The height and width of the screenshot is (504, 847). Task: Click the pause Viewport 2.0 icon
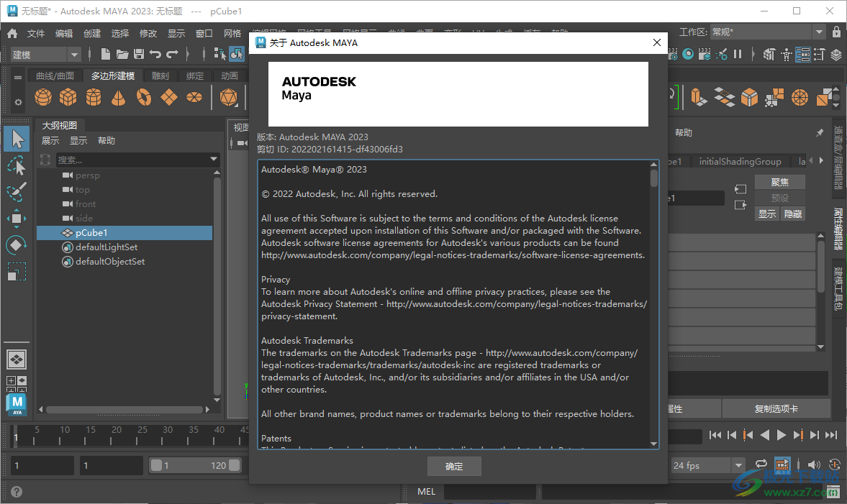click(738, 54)
